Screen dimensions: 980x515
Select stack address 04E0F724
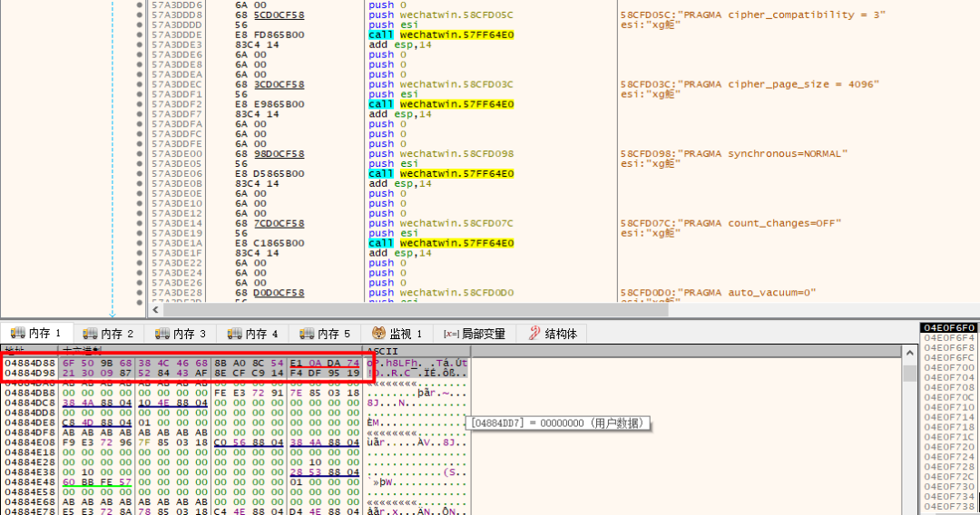coord(949,457)
